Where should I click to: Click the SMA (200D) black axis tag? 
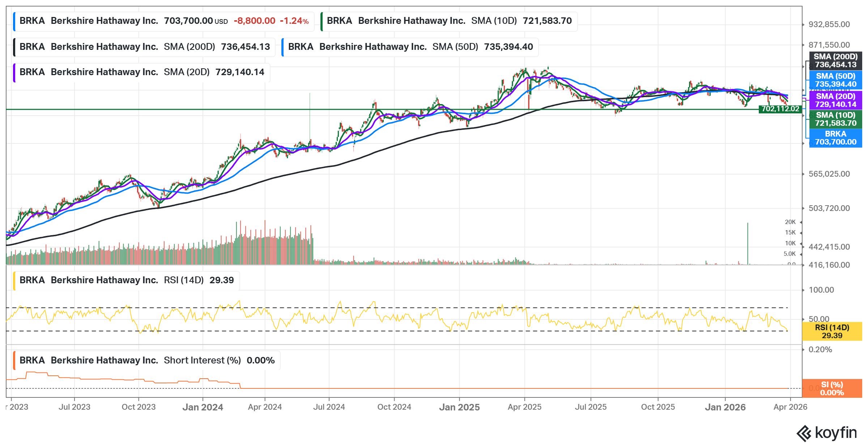pos(835,61)
